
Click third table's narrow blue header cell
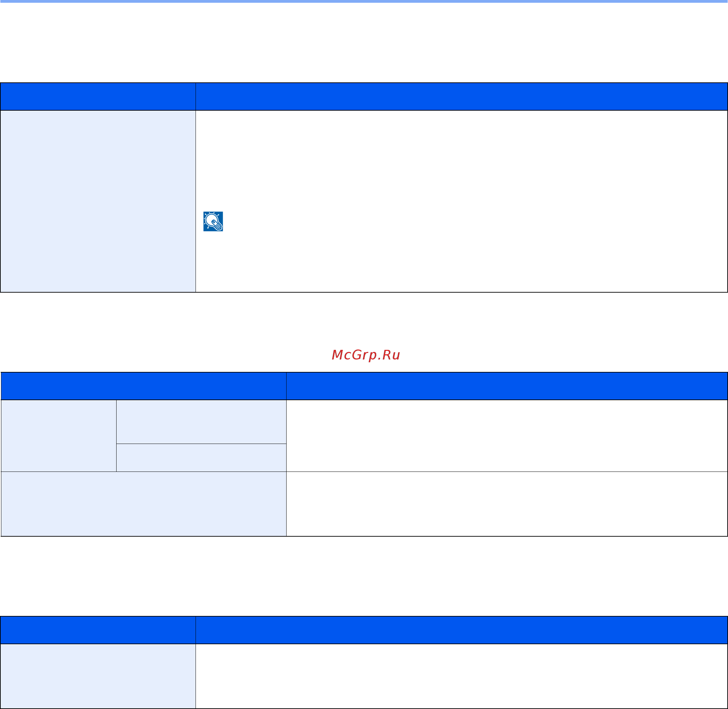click(98, 630)
